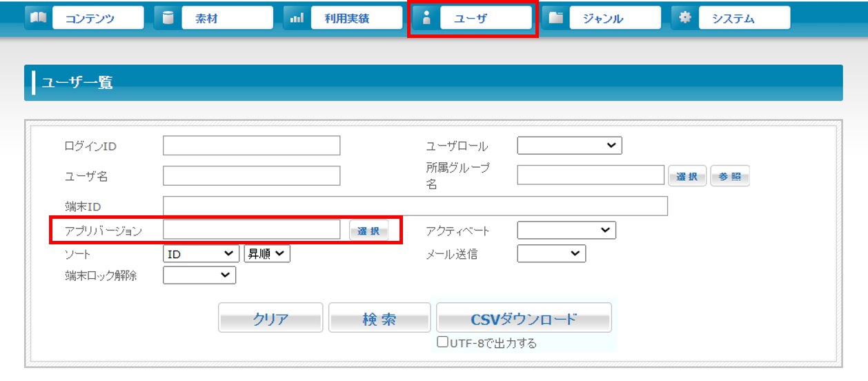Enable UTF-8で出力する checkbox
Image resolution: width=868 pixels, height=381 pixels.
(443, 342)
